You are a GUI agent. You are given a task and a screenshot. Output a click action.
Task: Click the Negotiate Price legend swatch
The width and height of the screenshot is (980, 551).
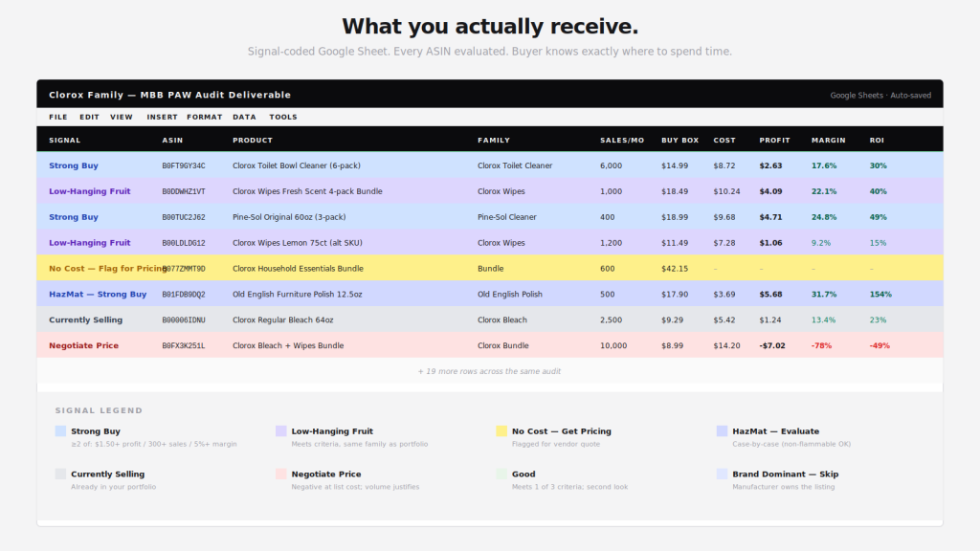(281, 474)
